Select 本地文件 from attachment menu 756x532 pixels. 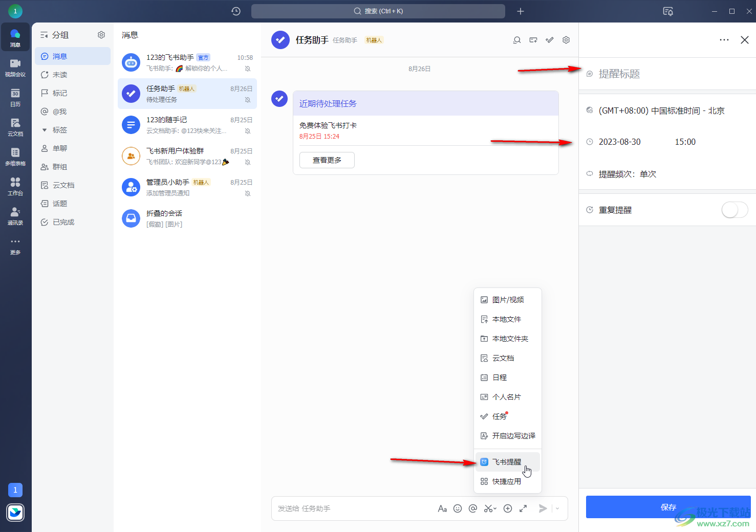[508, 319]
